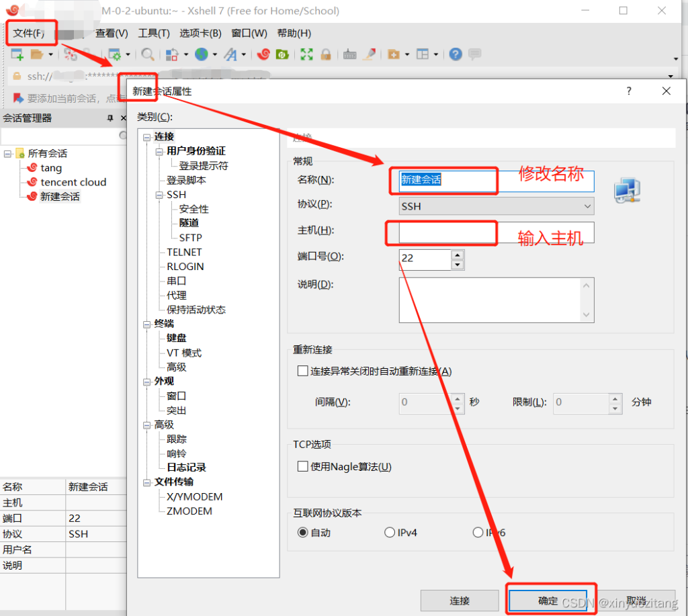Click the lock icon on the toolbar

(x=327, y=54)
